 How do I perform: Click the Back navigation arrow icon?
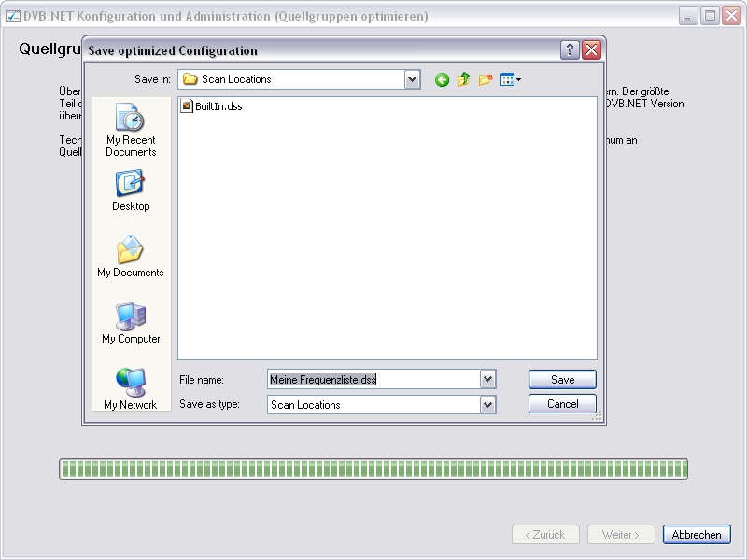[x=442, y=80]
